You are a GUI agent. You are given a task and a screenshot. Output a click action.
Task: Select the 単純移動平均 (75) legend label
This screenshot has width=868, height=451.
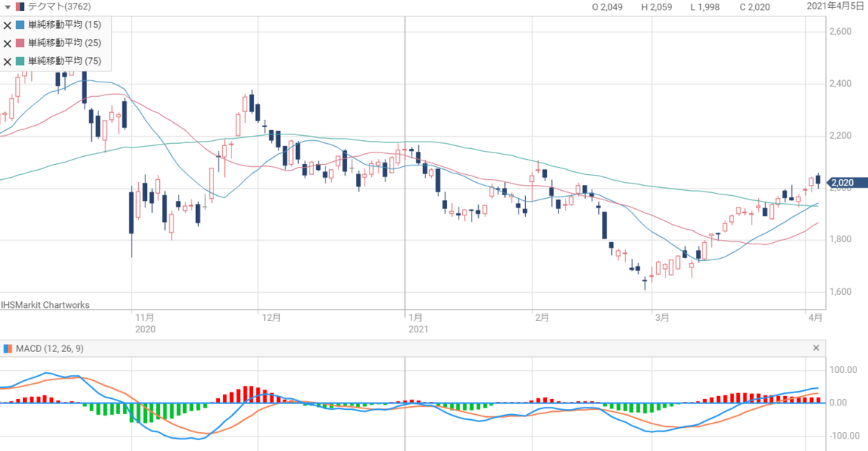click(x=64, y=61)
